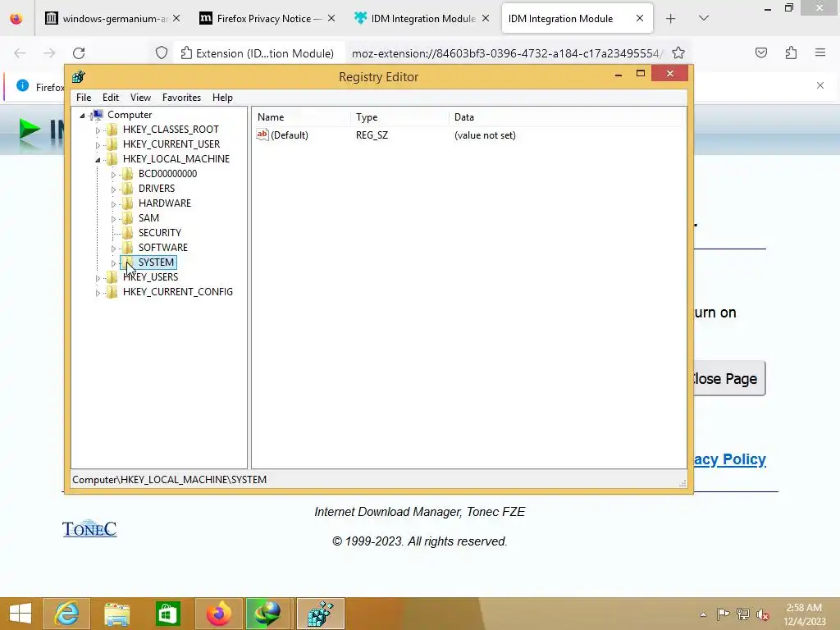Click the REG_SZ type cell
Viewport: 840px width, 630px height.
tap(372, 135)
